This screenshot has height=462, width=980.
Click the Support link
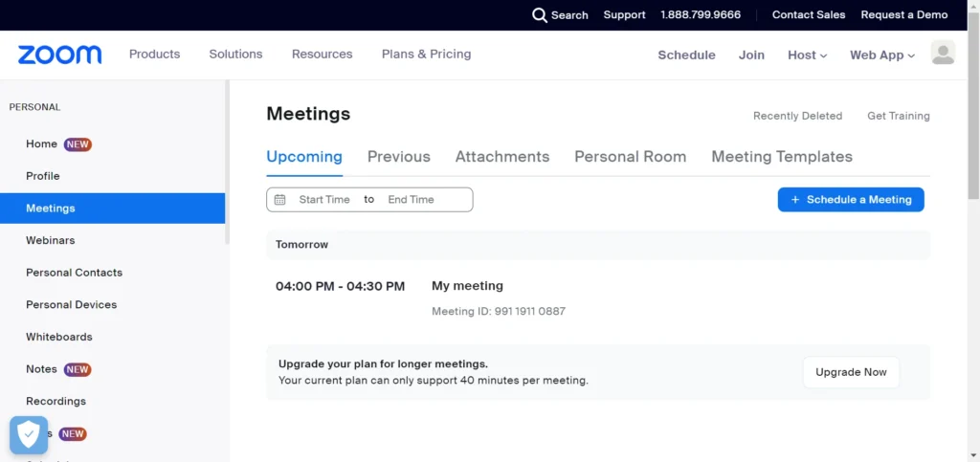624,15
